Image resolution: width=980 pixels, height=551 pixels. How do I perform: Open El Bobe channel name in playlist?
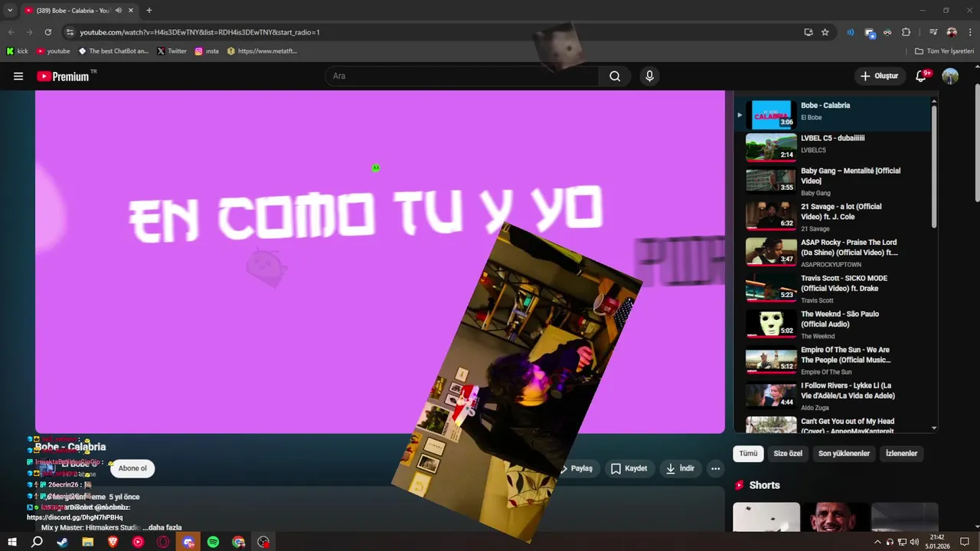tap(811, 118)
